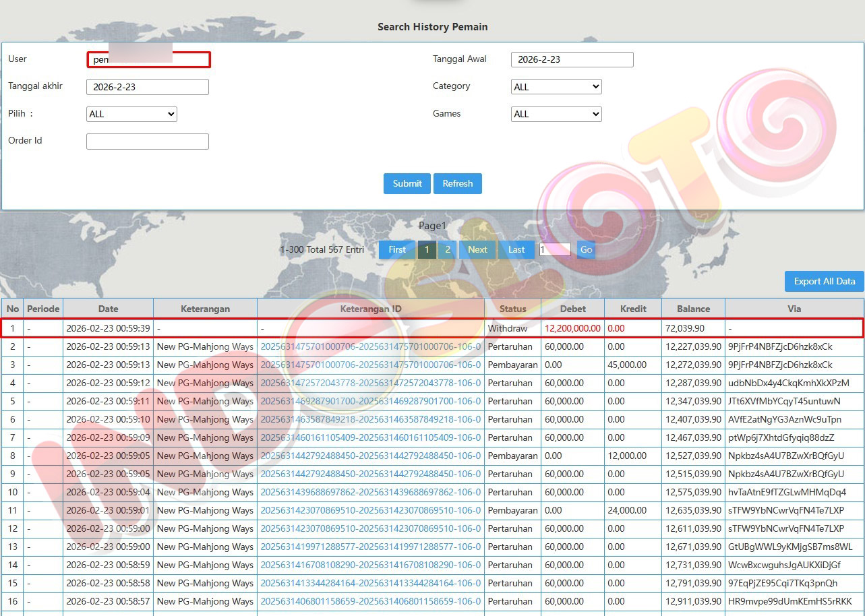Select the Tanggal akhir date field

[147, 87]
